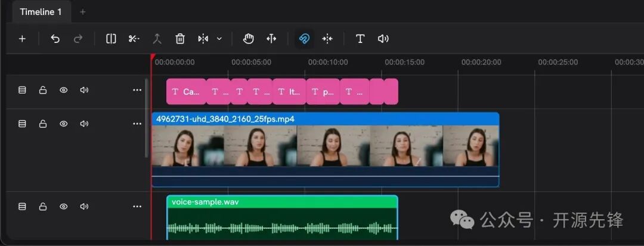644x246 pixels.
Task: Expand the flip options dropdown arrow
Action: pyautogui.click(x=219, y=39)
